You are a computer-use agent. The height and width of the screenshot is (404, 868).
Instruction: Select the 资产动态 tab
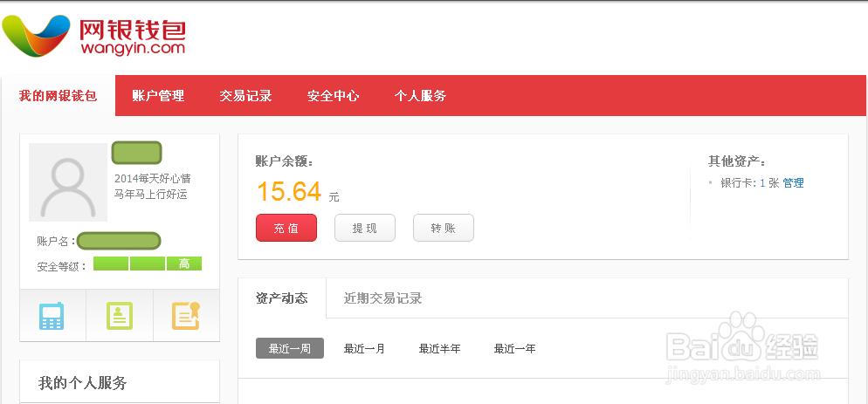click(x=282, y=298)
